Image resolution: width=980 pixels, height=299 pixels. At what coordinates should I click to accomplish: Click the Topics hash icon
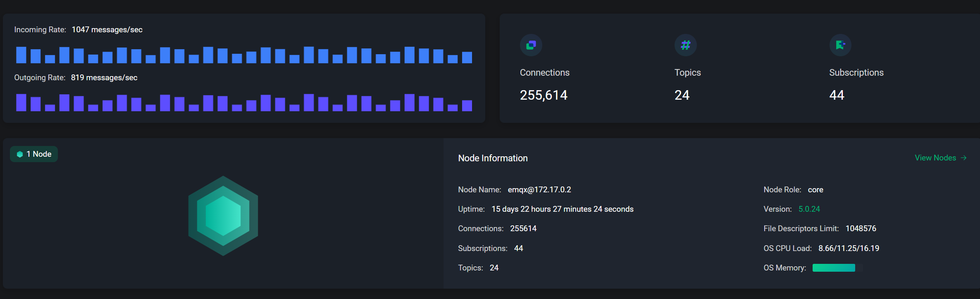click(x=685, y=45)
